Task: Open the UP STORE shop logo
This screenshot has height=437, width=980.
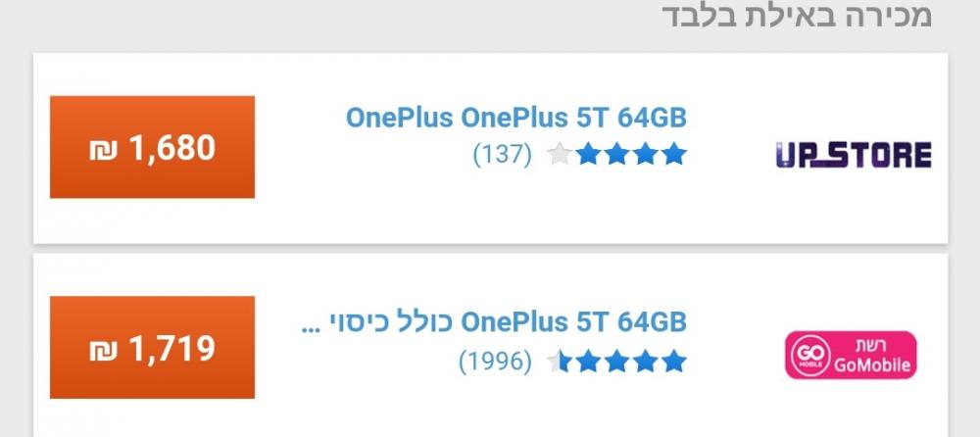Action: pyautogui.click(x=854, y=155)
